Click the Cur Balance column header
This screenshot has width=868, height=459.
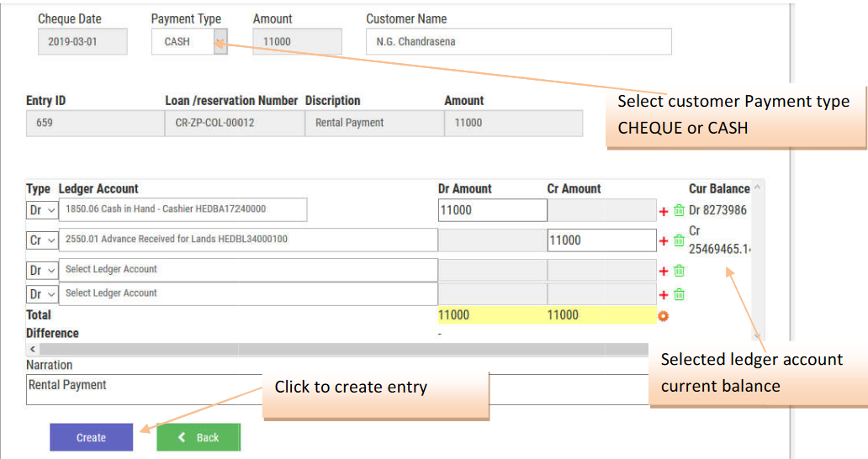[719, 188]
